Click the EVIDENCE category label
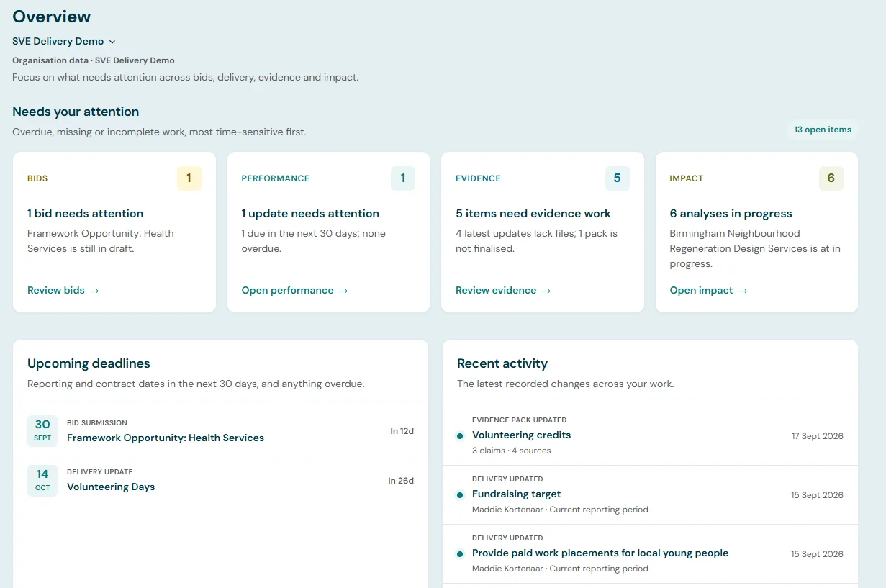Image resolution: width=886 pixels, height=588 pixels. [x=478, y=178]
